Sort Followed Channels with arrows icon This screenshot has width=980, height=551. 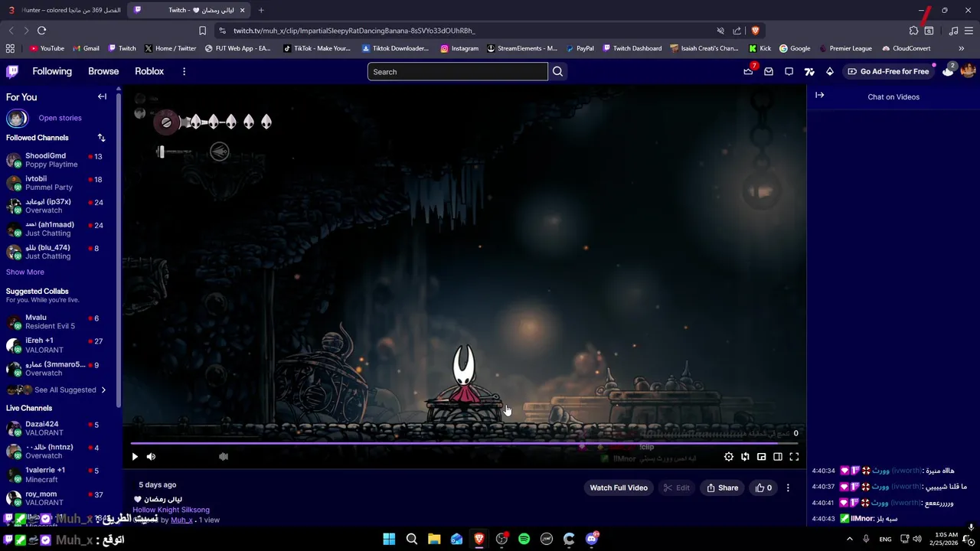coord(101,138)
